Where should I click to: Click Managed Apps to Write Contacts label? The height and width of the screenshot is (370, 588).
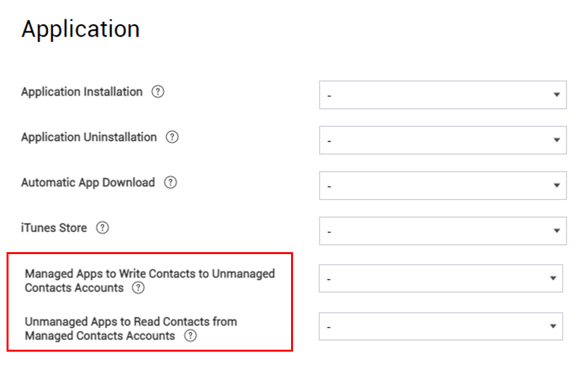click(149, 280)
